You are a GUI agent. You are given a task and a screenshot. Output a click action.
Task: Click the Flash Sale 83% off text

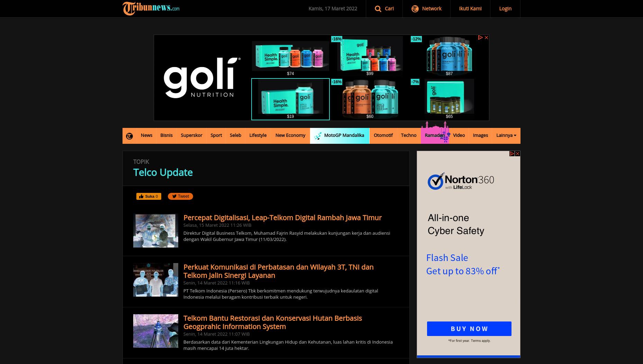[463, 264]
